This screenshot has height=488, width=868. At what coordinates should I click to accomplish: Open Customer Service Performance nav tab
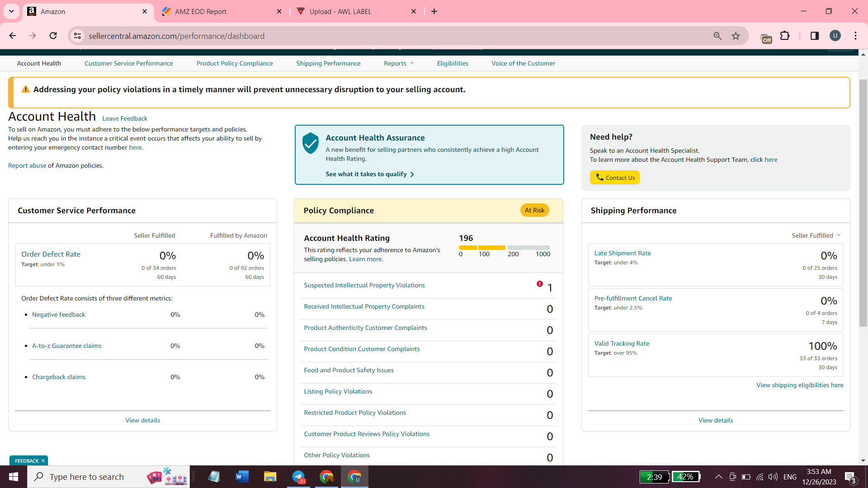[129, 63]
